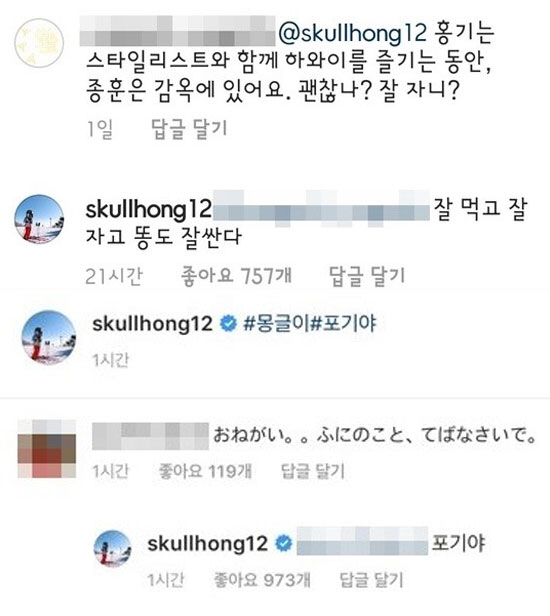View likes '좋아요 973개'
Viewport: 550px width, 616px height.
(x=262, y=579)
